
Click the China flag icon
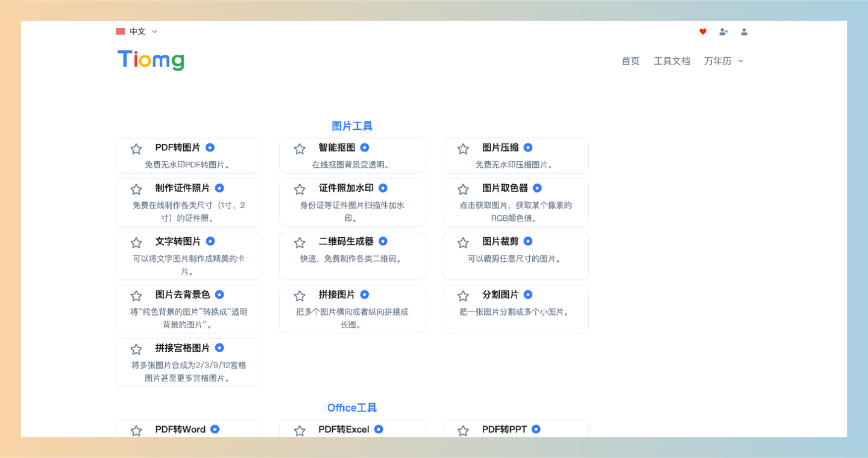(121, 31)
